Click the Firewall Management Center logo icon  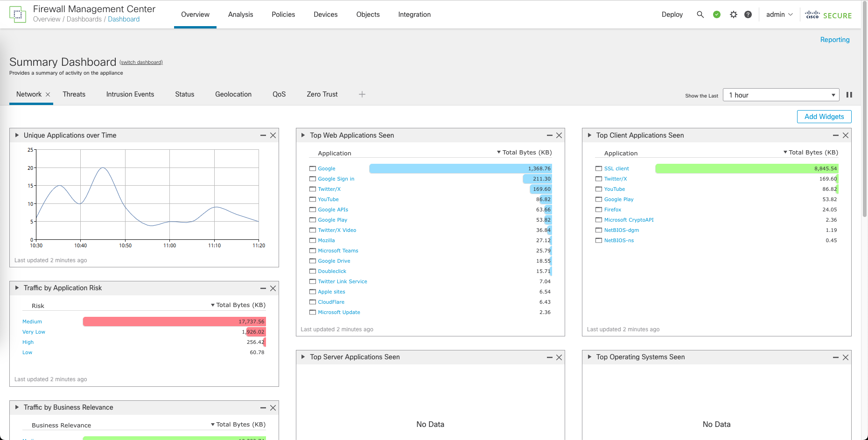(18, 14)
